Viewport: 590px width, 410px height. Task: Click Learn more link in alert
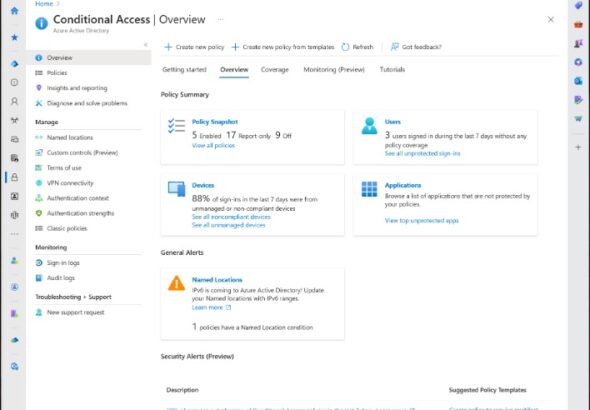point(211,307)
